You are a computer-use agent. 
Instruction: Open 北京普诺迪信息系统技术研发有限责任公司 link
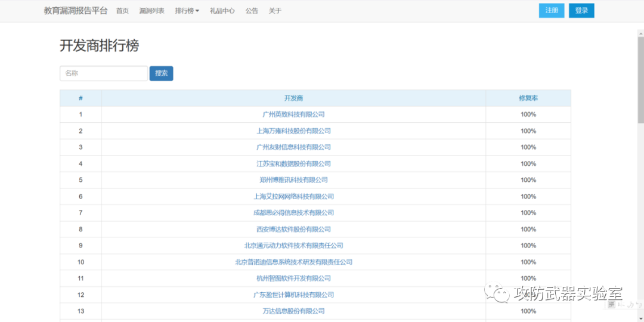293,262
